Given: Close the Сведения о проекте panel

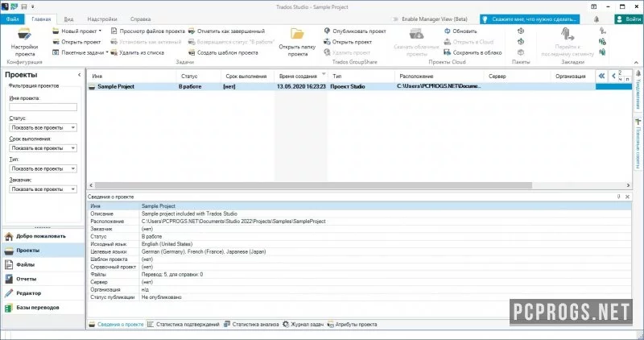Looking at the screenshot, I should click(x=627, y=197).
